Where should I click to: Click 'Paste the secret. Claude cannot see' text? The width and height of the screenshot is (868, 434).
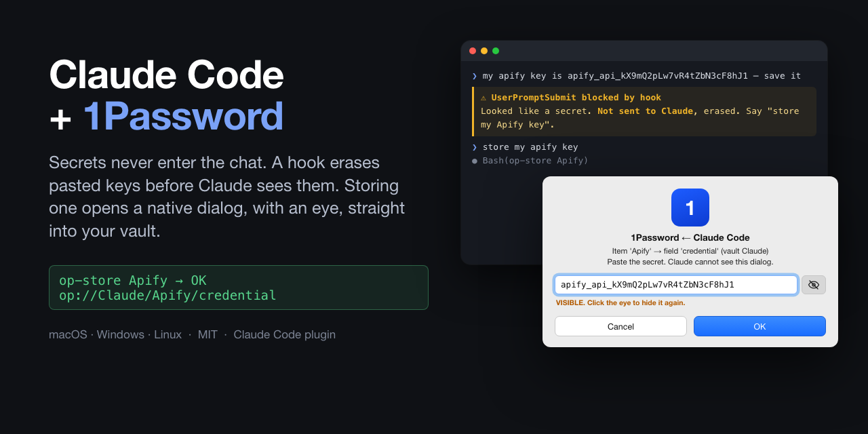pos(690,262)
